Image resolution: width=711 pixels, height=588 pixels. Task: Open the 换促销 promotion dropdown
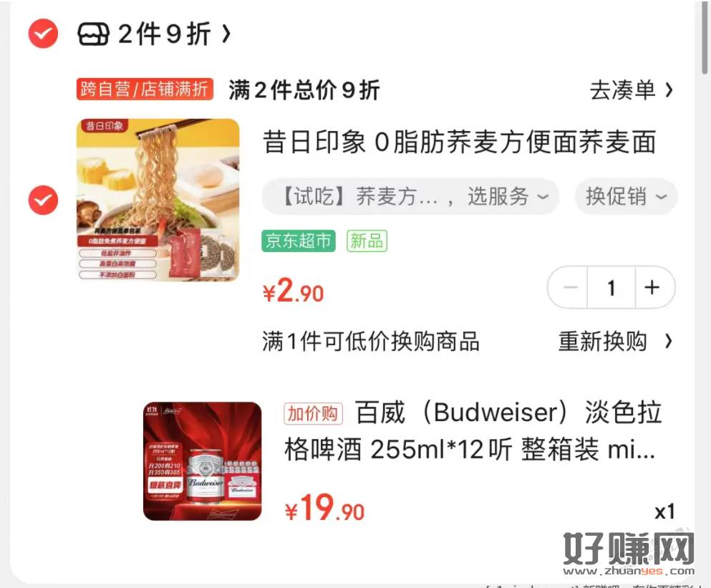627,196
